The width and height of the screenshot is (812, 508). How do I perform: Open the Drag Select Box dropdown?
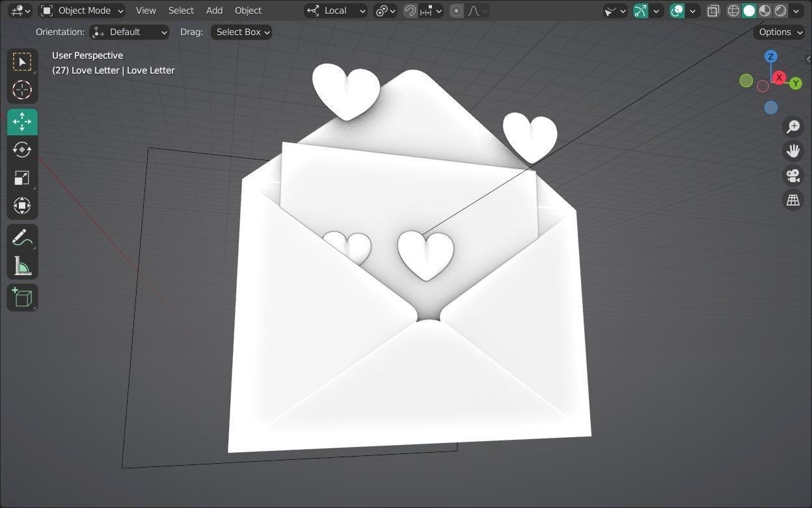(241, 32)
